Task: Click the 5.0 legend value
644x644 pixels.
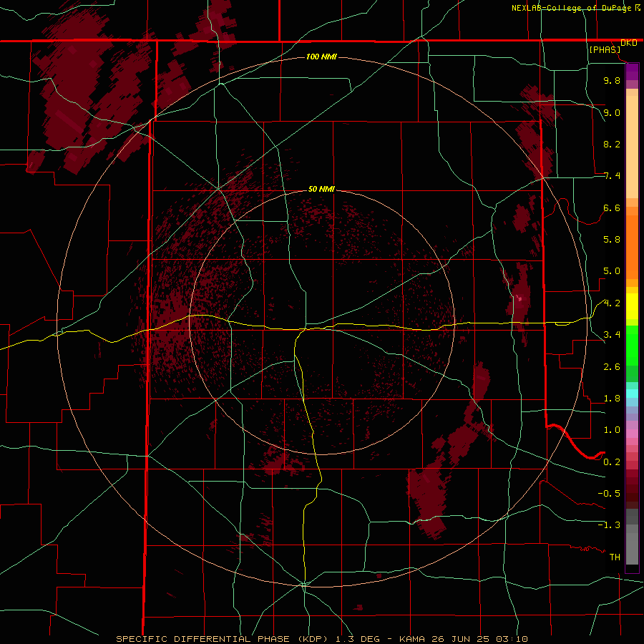Action: pos(612,271)
